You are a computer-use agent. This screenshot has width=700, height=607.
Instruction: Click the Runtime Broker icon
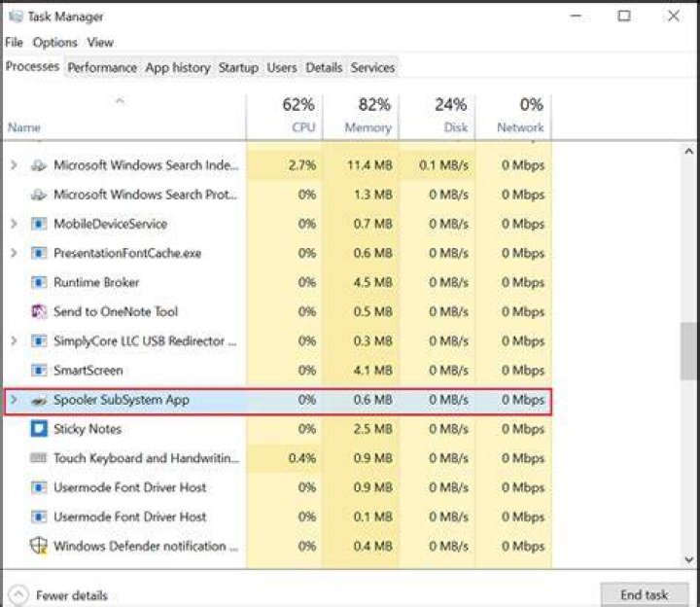click(38, 282)
